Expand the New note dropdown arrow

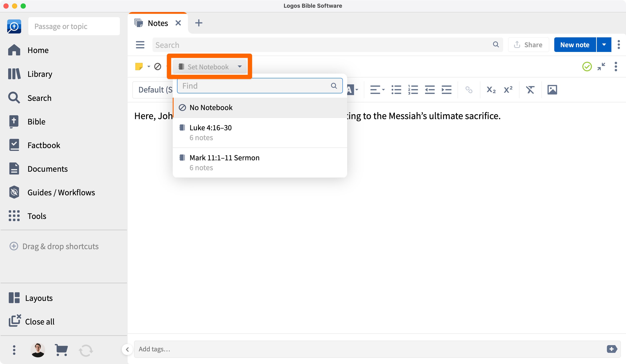[604, 45]
